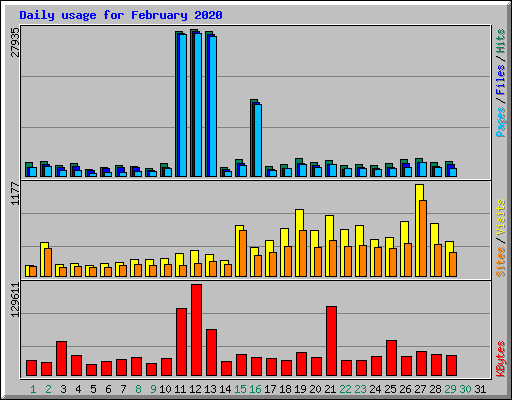The image size is (512, 400).
Task: Click day 9 on the x-axis
Action: (153, 389)
